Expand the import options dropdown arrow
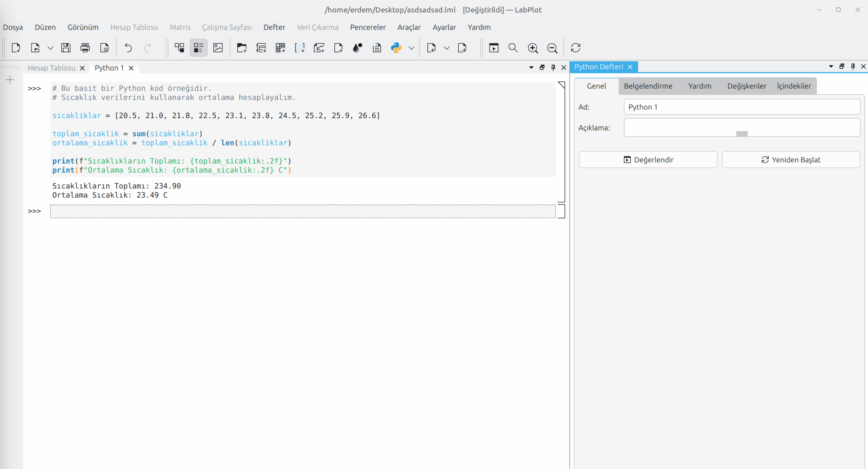The image size is (868, 469). tap(447, 48)
